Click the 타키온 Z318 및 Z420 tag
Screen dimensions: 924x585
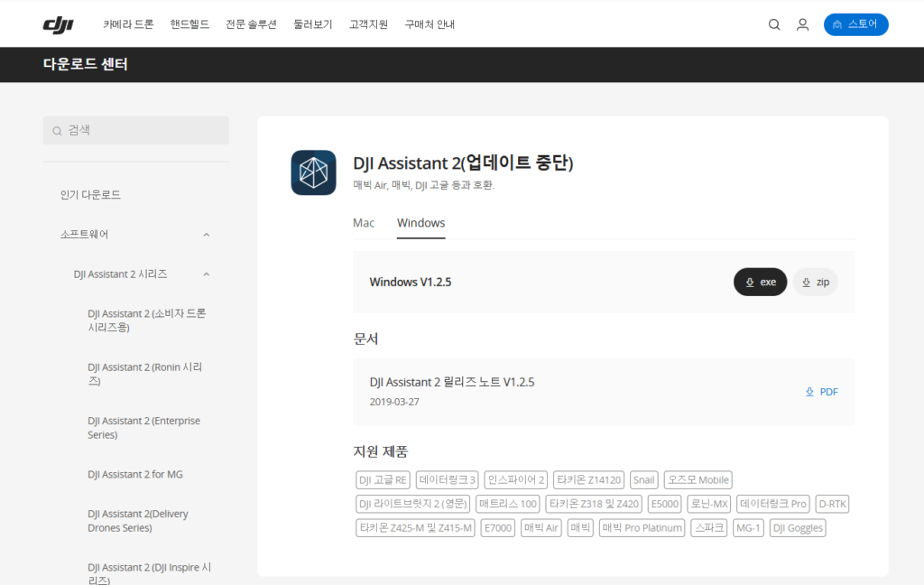tap(594, 505)
